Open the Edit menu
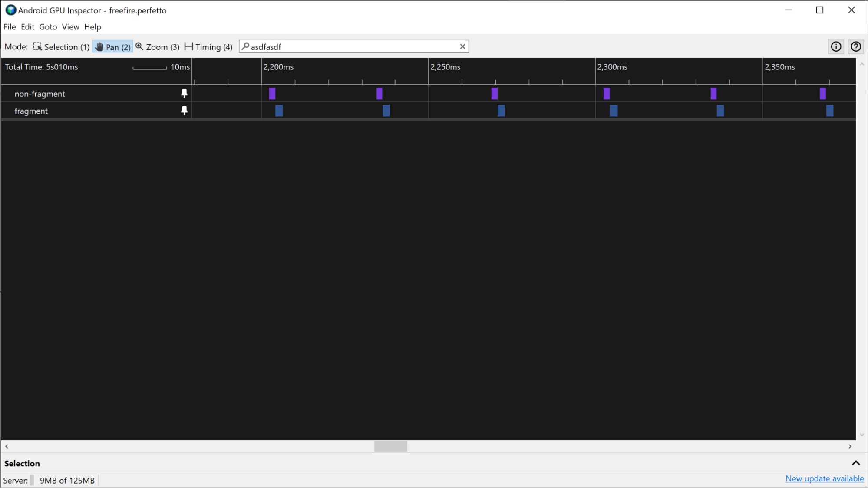The width and height of the screenshot is (868, 488). [27, 27]
